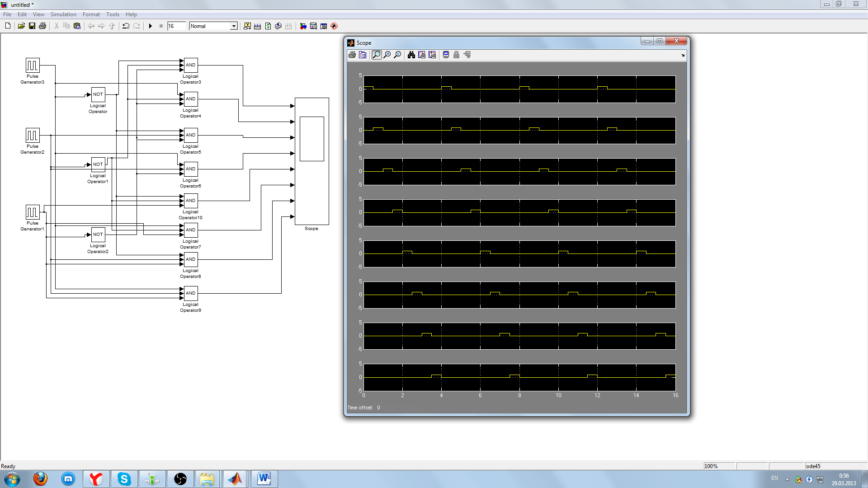
Task: Start the simulation with the play button
Action: click(x=151, y=26)
